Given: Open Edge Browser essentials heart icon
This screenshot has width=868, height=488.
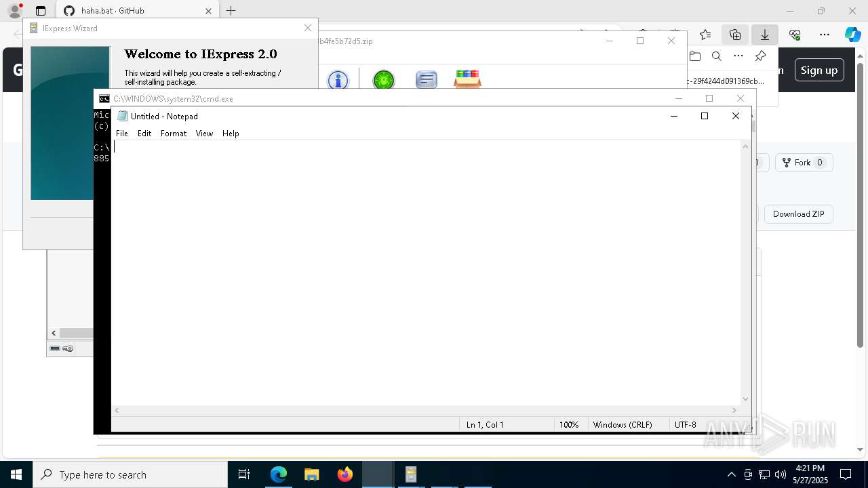Looking at the screenshot, I should pyautogui.click(x=795, y=35).
